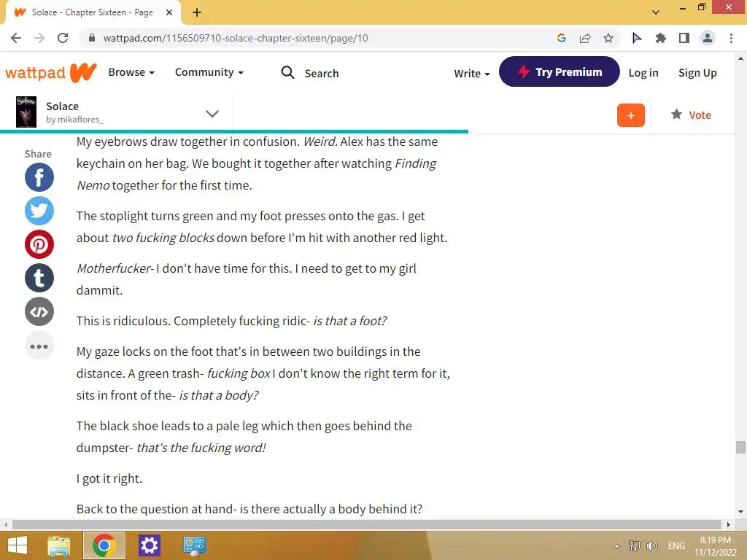Click the Solace book cover thumbnail
This screenshot has height=560, width=747.
(x=26, y=112)
